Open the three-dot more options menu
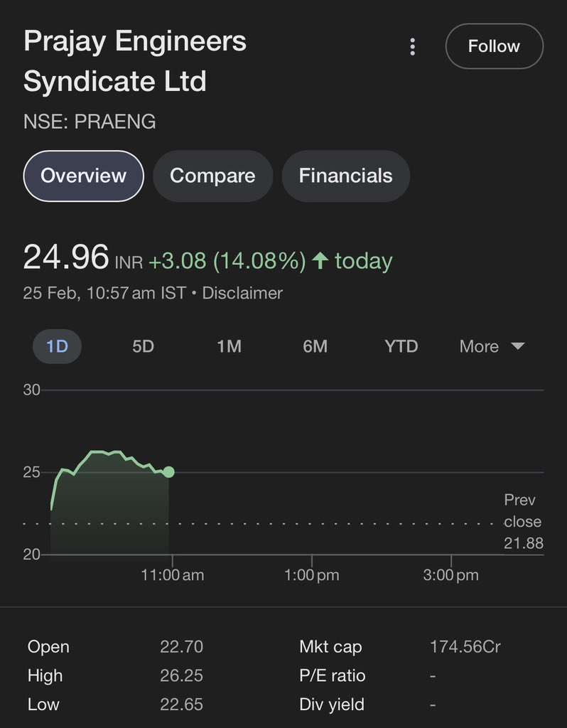Screen dimensions: 567x728 413,47
